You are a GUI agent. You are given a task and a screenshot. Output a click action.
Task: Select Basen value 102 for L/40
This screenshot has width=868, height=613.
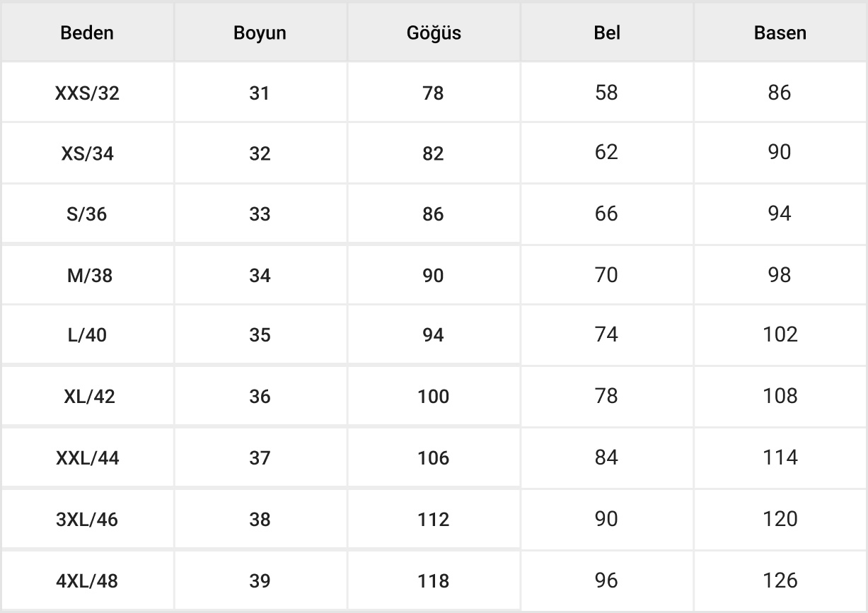point(780,334)
